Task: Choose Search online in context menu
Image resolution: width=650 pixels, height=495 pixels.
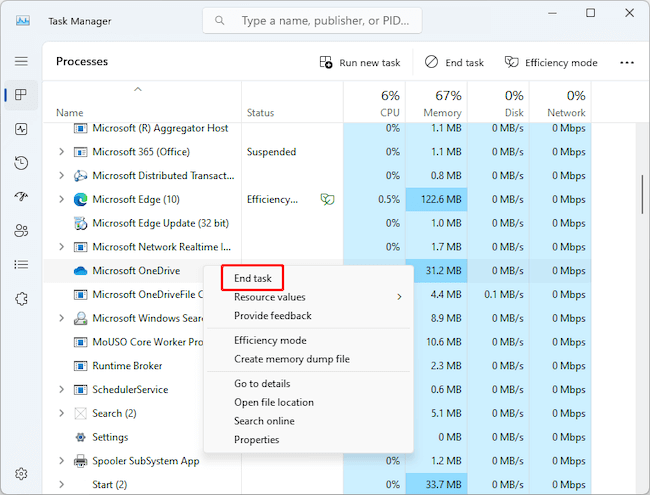Action: (x=308, y=421)
